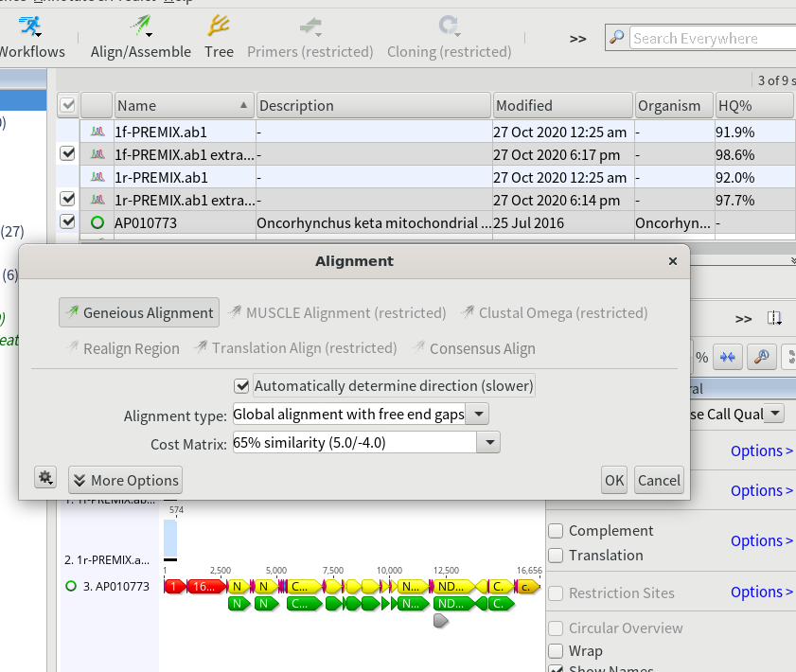
Task: Click the blue arrows zoom-to-fit icon
Action: tap(728, 358)
